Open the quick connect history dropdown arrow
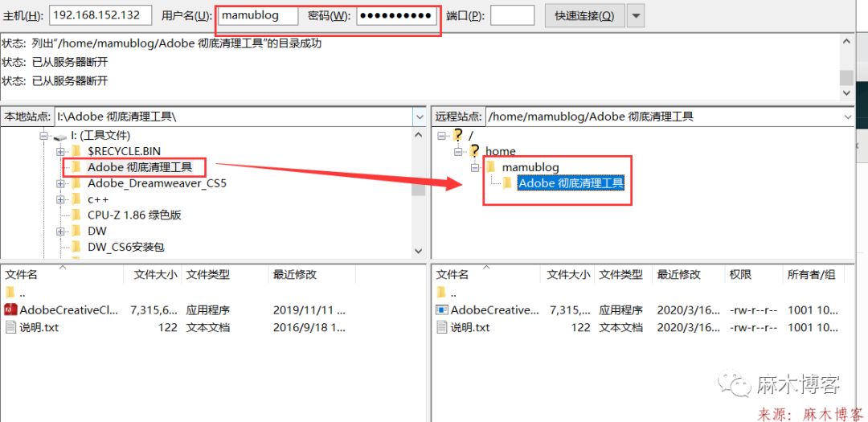Viewport: 868px width, 422px height. click(636, 15)
